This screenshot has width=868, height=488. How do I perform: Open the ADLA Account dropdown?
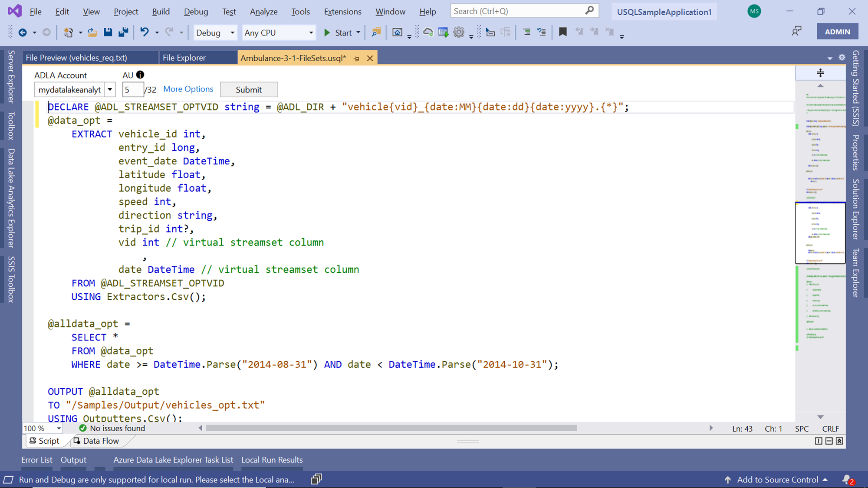110,90
